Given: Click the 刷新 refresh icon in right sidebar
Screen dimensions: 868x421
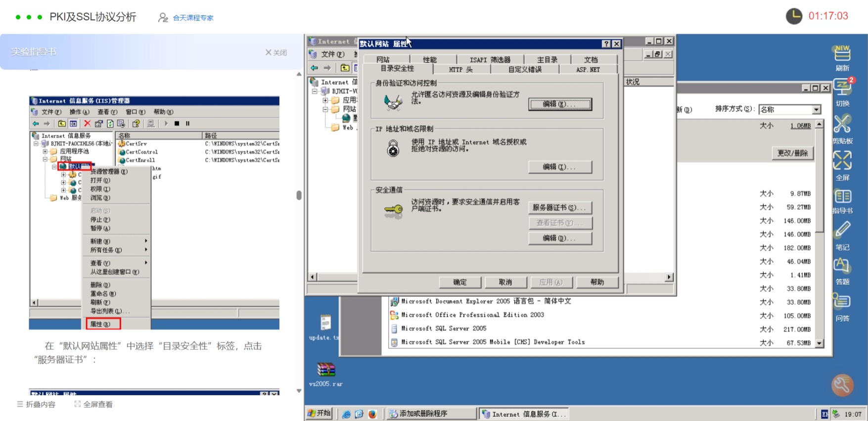Looking at the screenshot, I should click(x=842, y=53).
